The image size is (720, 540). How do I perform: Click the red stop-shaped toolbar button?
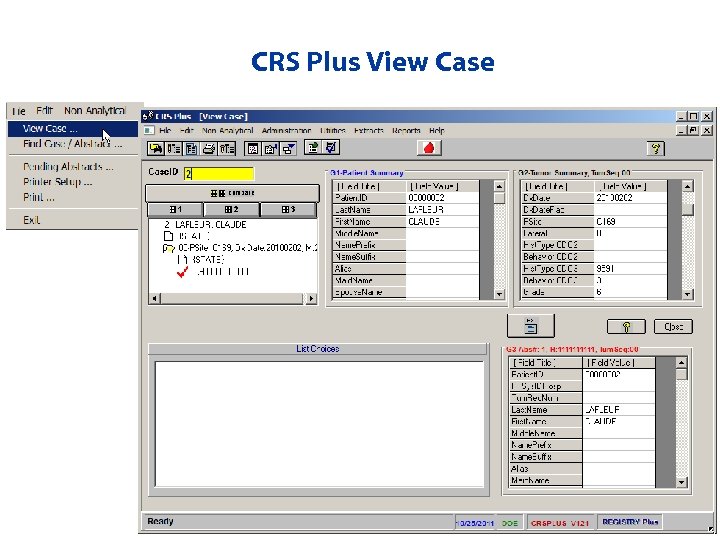[x=429, y=148]
